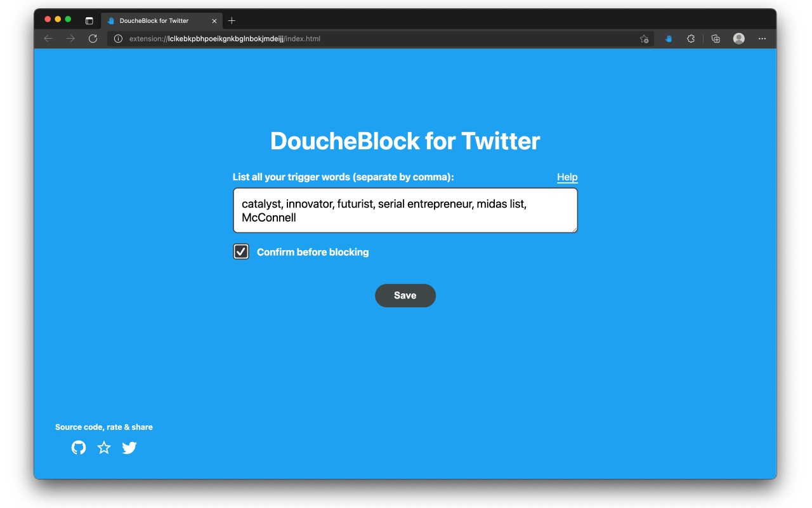Go back to previous page
Image resolution: width=812 pixels, height=508 pixels.
(x=48, y=39)
